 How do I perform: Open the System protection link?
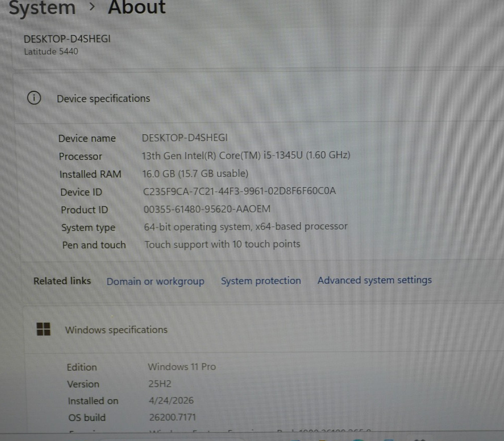point(260,280)
